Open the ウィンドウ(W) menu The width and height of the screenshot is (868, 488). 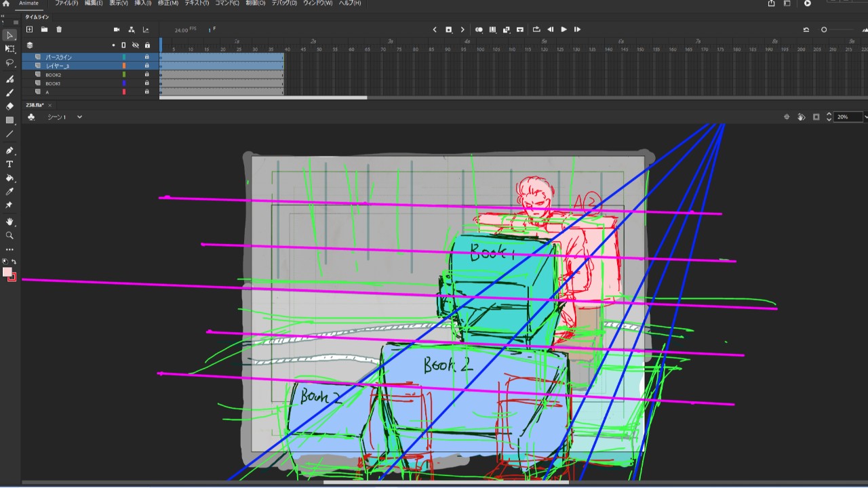(x=317, y=3)
